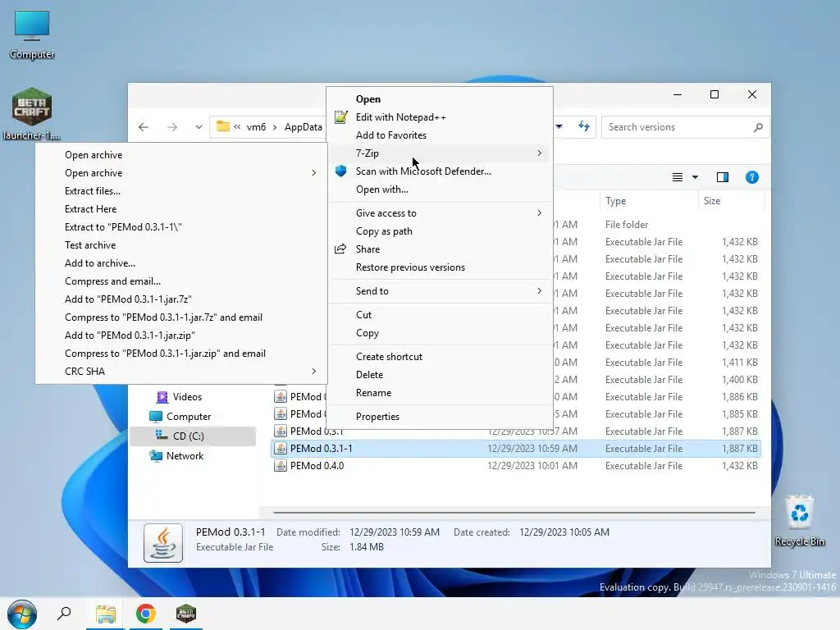Toggle the preview pane icon

(x=722, y=177)
